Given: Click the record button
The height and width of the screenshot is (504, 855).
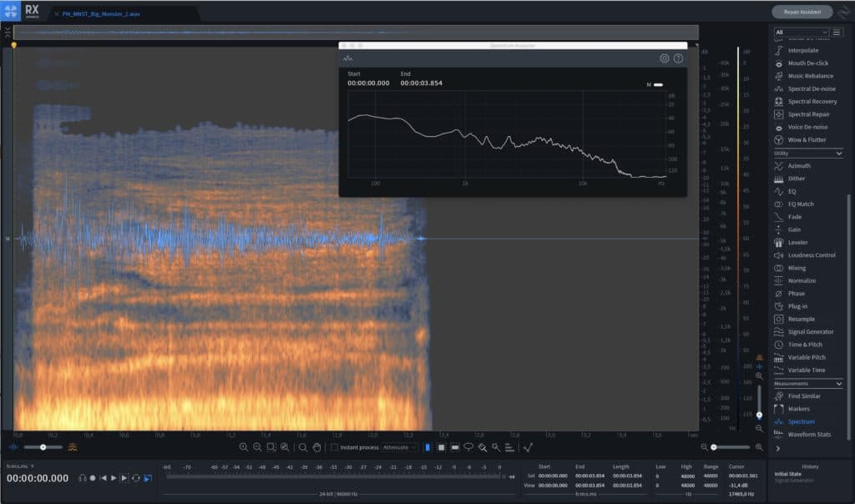Looking at the screenshot, I should (x=93, y=478).
